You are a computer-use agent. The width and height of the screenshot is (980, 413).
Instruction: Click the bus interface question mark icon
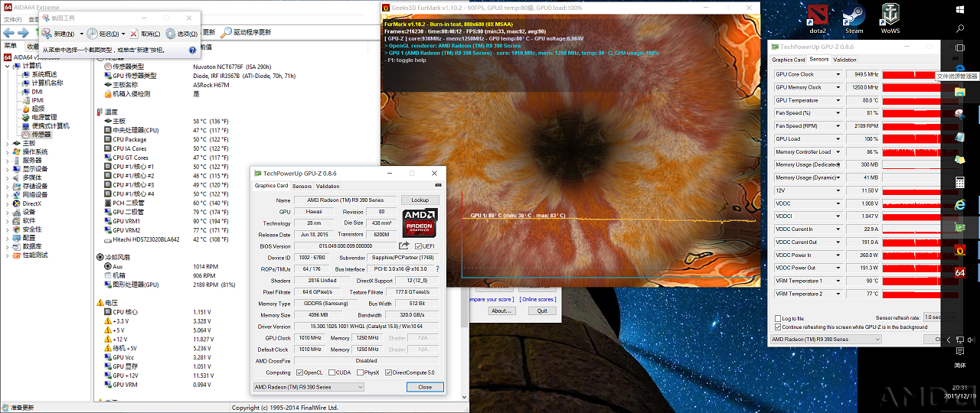(437, 268)
